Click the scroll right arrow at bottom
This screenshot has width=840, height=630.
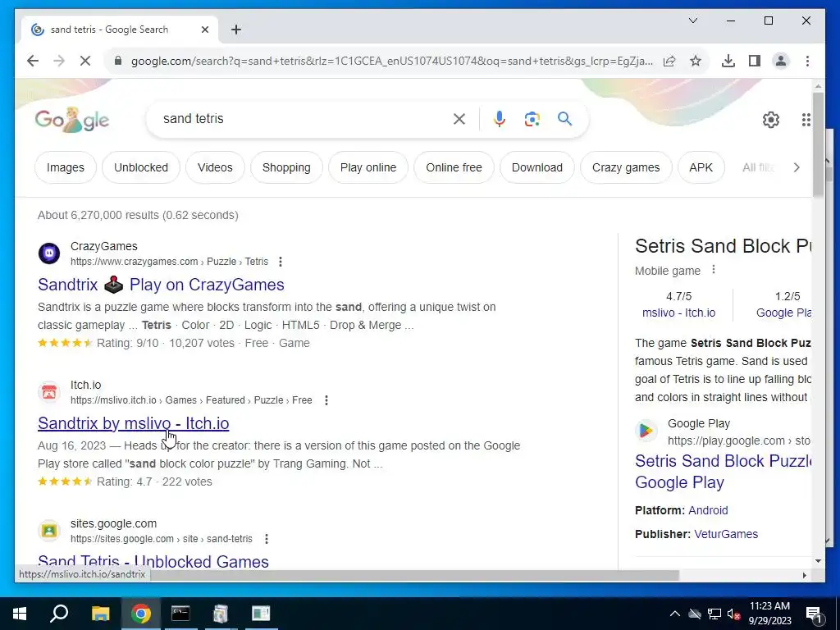click(x=804, y=576)
